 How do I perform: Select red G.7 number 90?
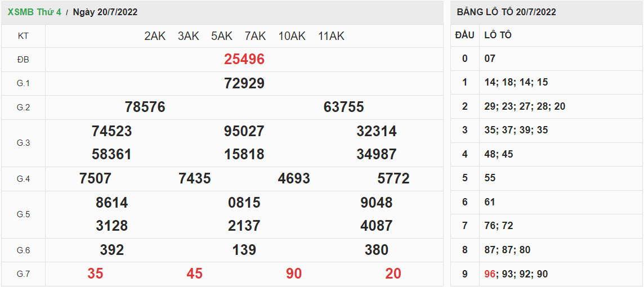pos(294,274)
